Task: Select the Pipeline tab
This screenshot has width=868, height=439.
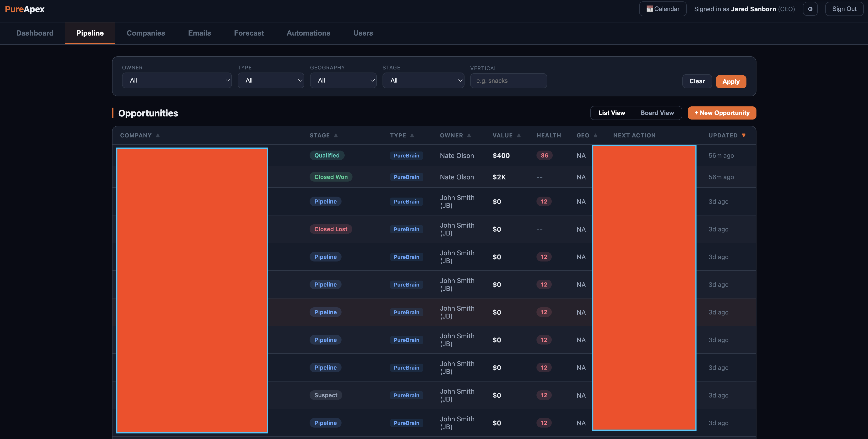Action: click(90, 33)
